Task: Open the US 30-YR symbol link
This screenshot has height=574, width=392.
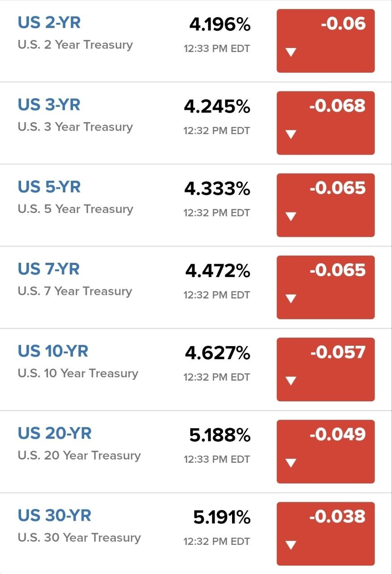Action: click(x=55, y=515)
